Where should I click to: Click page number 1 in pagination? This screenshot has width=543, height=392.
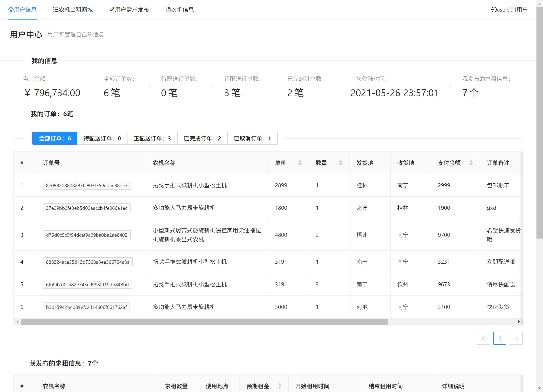point(500,338)
